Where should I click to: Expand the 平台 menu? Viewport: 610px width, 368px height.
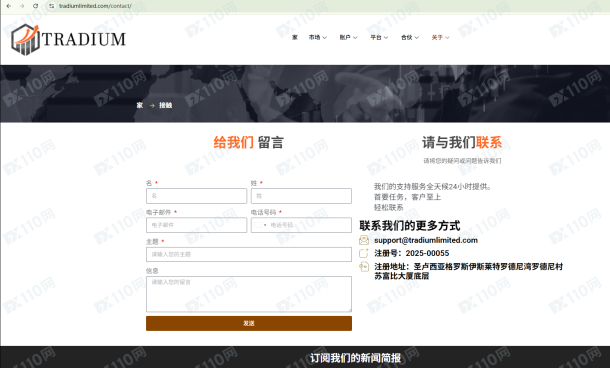379,37
